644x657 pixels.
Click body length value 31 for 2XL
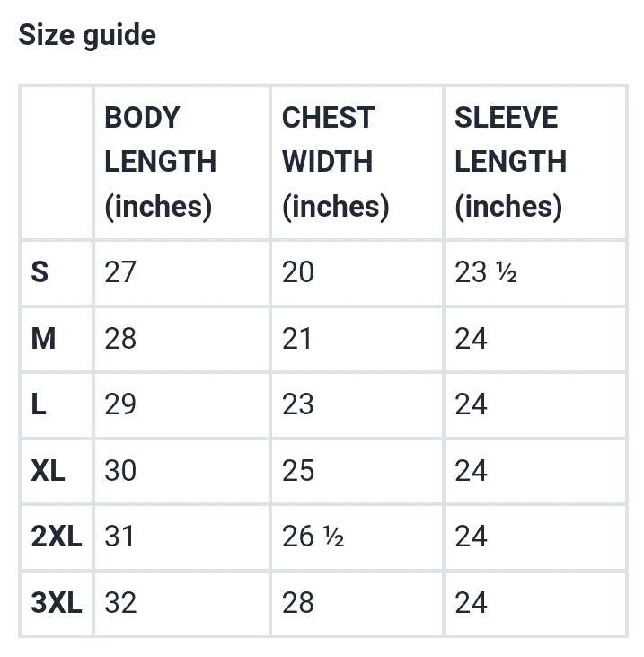click(x=119, y=537)
